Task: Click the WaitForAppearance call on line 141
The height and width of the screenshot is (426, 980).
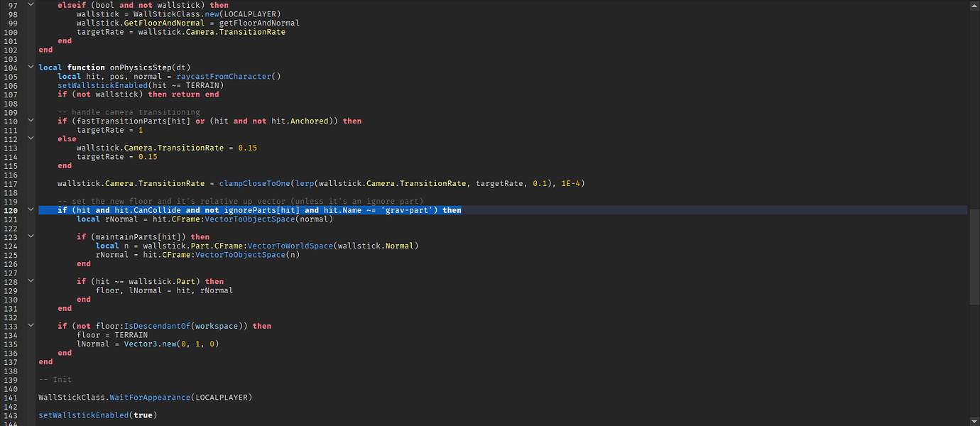Action: pos(149,397)
